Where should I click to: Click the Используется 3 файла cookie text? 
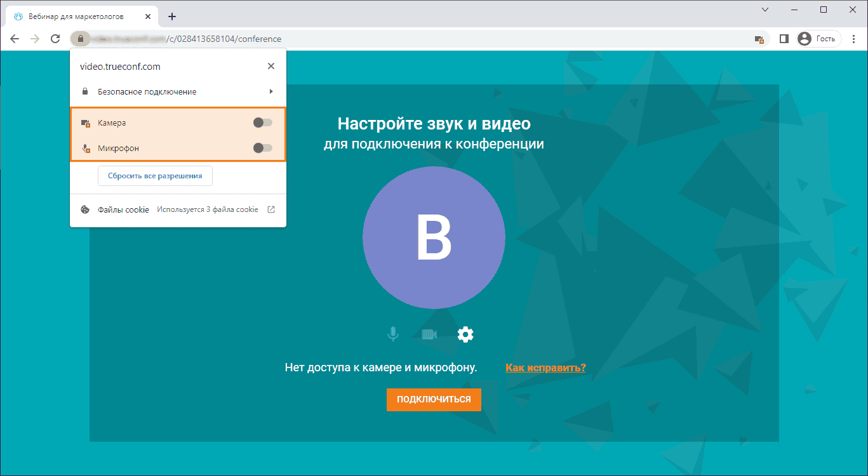point(208,209)
